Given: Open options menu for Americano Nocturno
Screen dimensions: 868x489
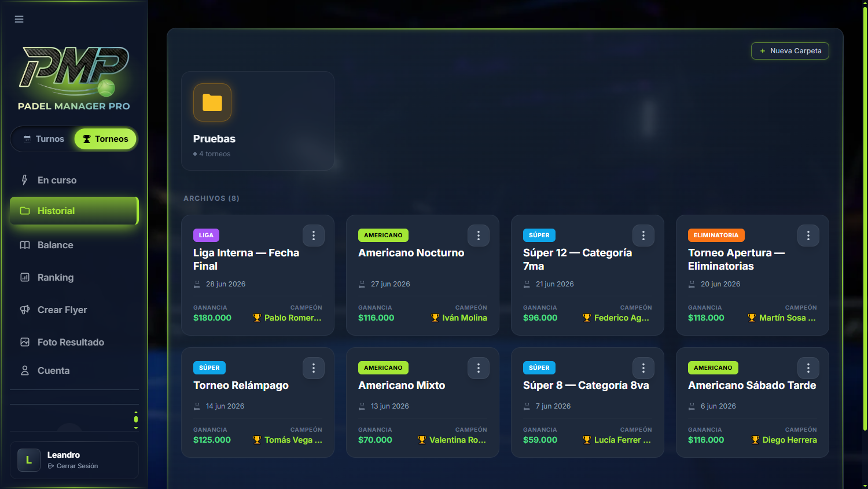Looking at the screenshot, I should click(x=479, y=236).
